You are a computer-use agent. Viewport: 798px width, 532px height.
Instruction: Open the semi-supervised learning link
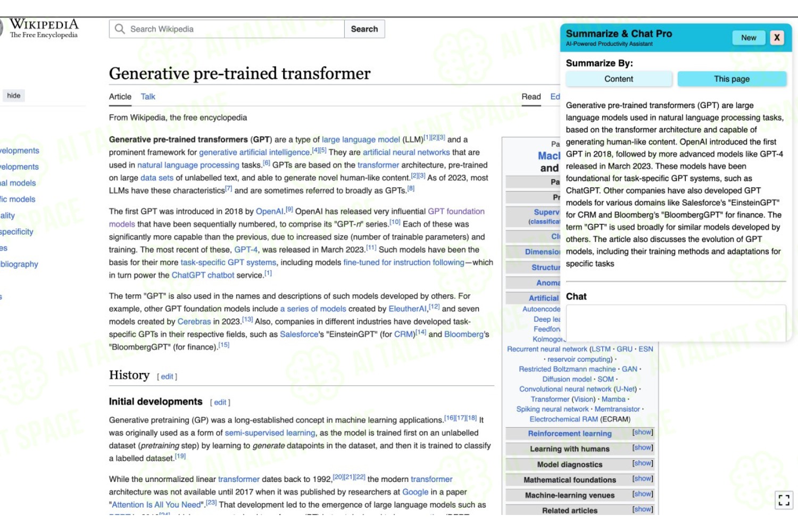tap(270, 433)
